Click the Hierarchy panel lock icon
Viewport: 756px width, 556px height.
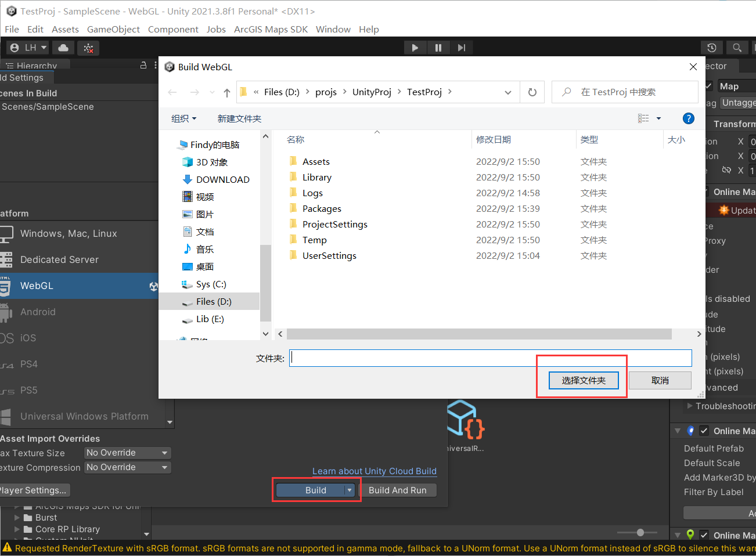click(x=143, y=66)
